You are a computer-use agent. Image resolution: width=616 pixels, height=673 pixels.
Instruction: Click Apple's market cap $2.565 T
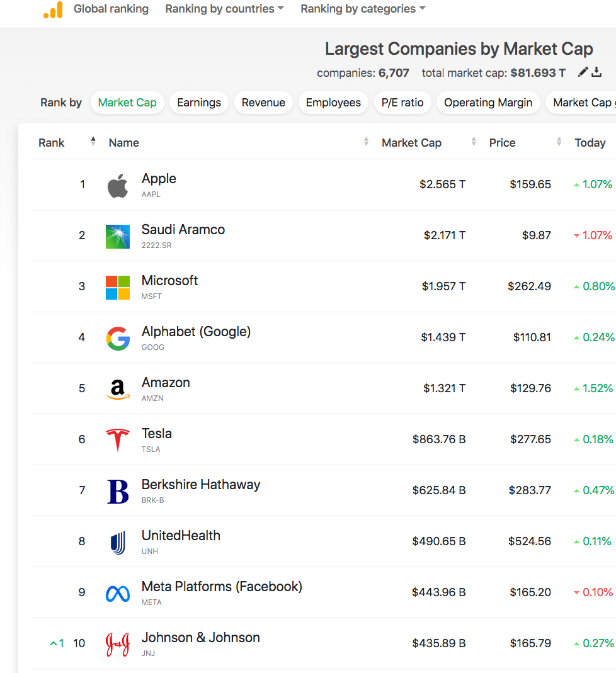442,184
